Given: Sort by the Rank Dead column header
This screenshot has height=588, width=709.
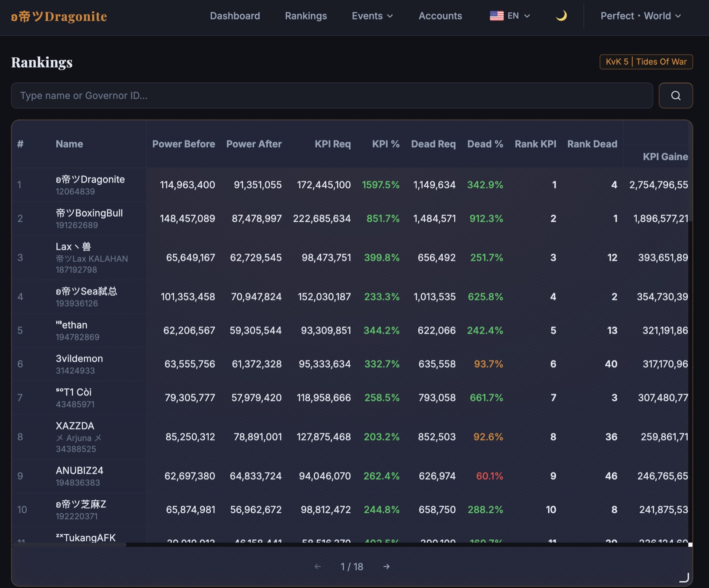Looking at the screenshot, I should coord(592,144).
